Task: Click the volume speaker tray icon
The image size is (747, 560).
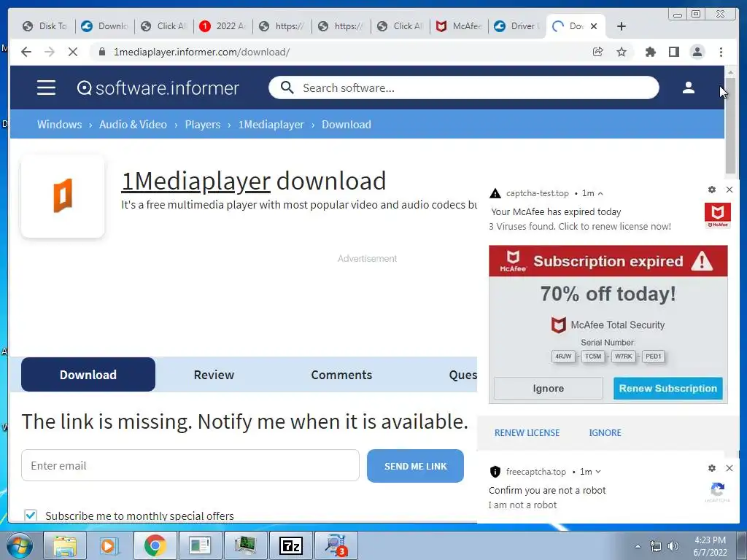Action: click(x=672, y=546)
